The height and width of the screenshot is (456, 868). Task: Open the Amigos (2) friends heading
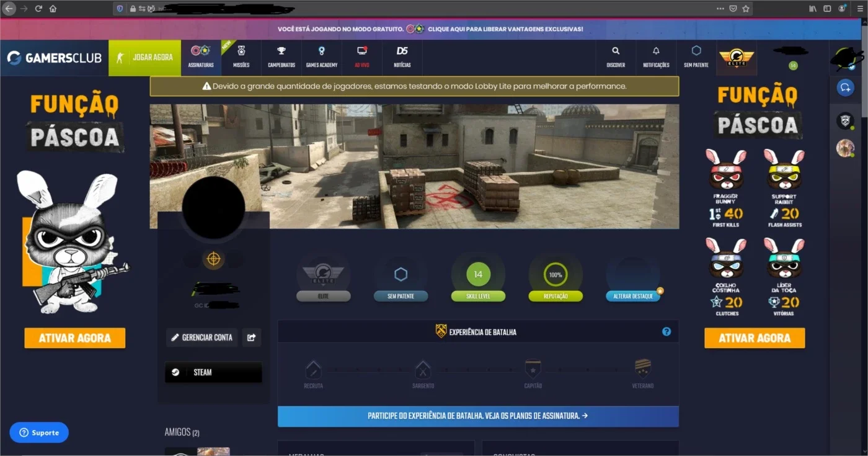click(x=182, y=432)
